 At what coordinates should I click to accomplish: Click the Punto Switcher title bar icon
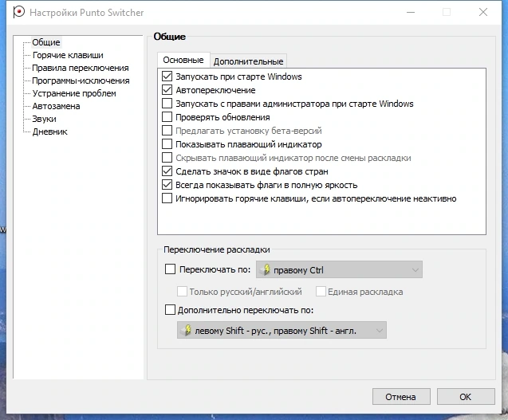click(19, 12)
